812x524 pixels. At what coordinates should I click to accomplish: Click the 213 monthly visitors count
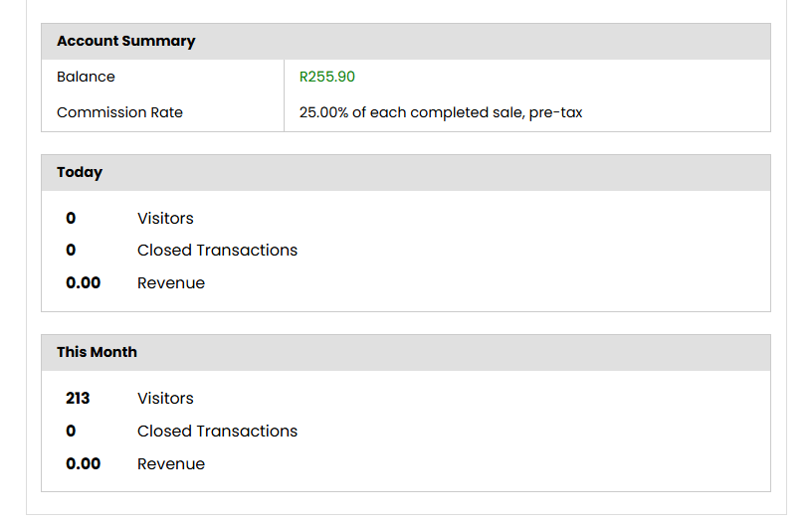click(78, 399)
